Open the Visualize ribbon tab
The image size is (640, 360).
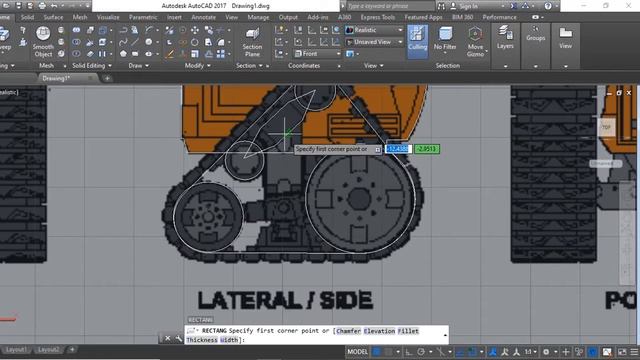(108, 17)
